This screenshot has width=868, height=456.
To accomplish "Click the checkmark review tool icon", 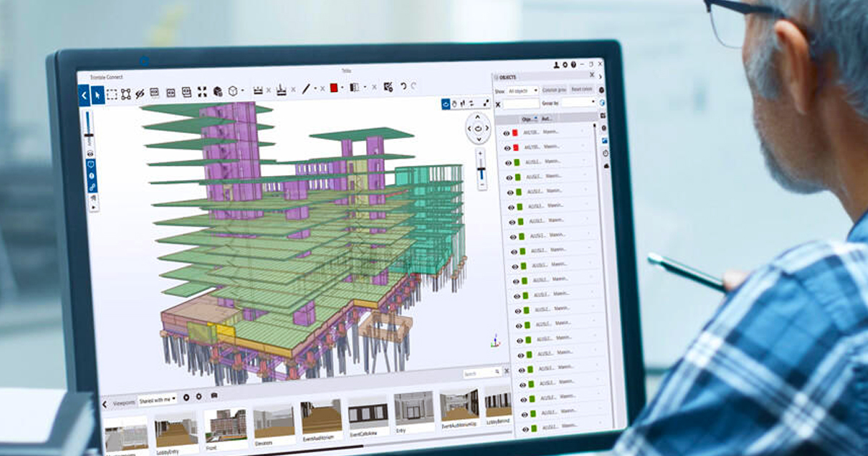I will (388, 87).
